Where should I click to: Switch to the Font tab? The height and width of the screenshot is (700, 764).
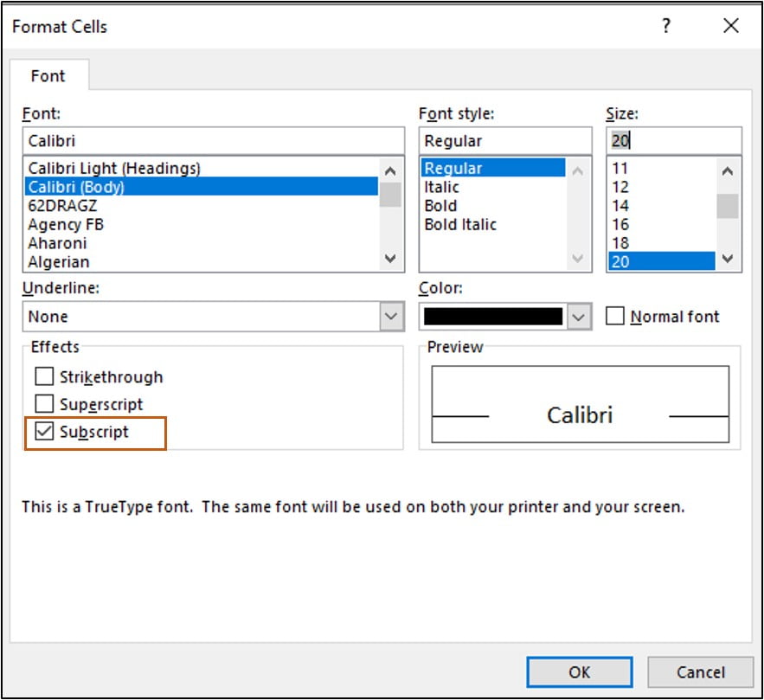[x=49, y=76]
